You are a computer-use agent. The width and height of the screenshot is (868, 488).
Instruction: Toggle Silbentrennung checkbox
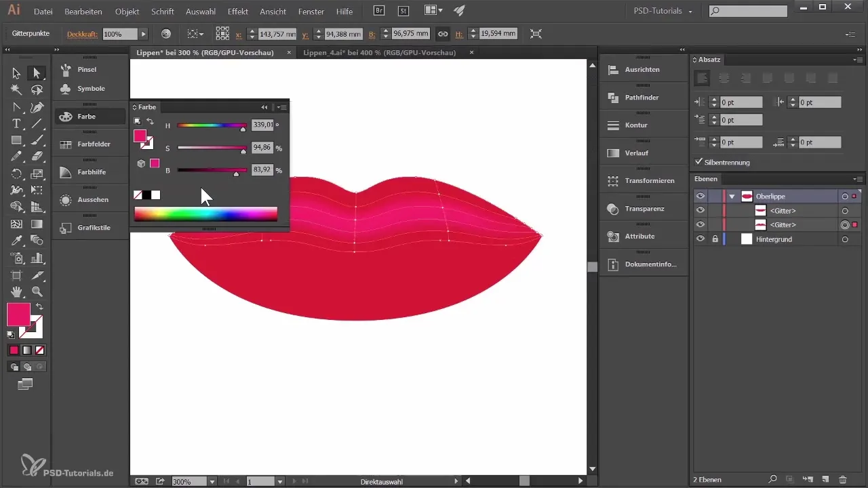(x=699, y=162)
